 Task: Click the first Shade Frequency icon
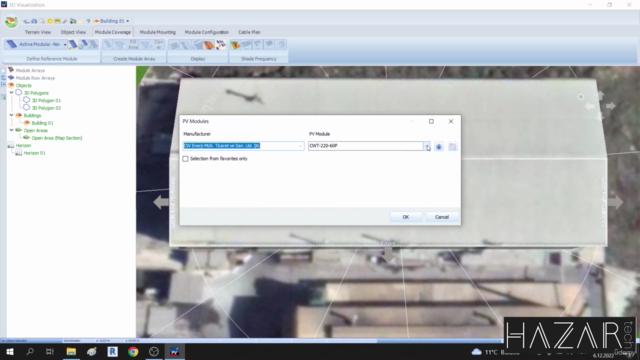coord(235,44)
